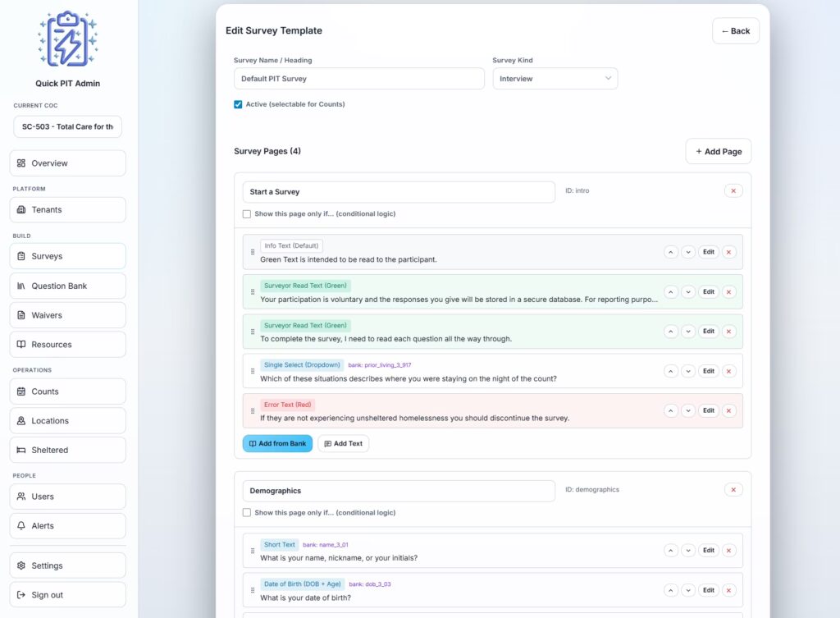
Task: Open Users under People
Action: point(67,497)
